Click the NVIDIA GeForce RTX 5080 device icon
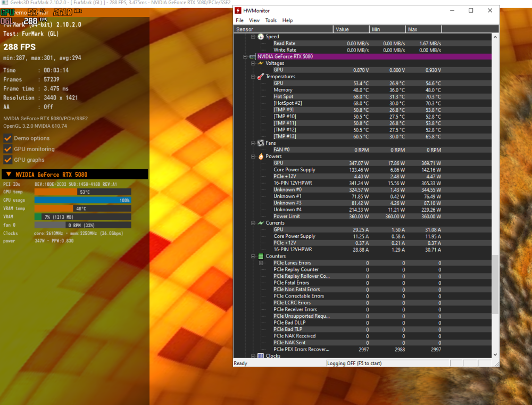This screenshot has height=405, width=532. point(252,57)
